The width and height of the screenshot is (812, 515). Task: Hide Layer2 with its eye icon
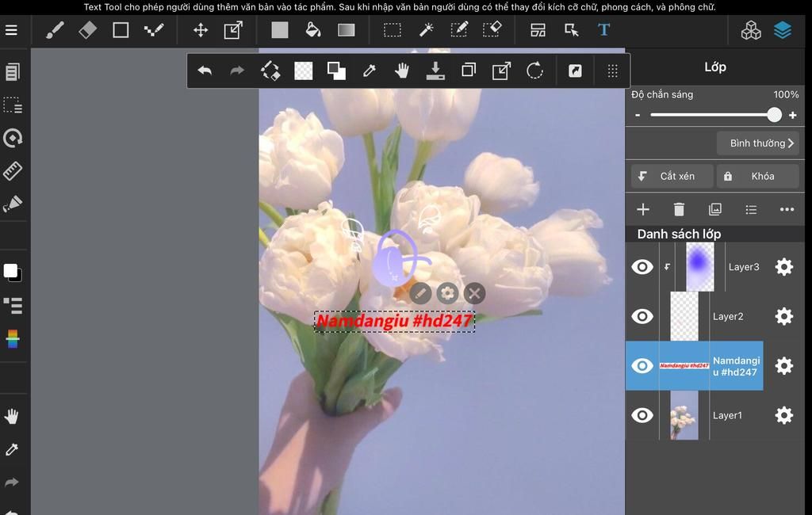[x=642, y=316]
